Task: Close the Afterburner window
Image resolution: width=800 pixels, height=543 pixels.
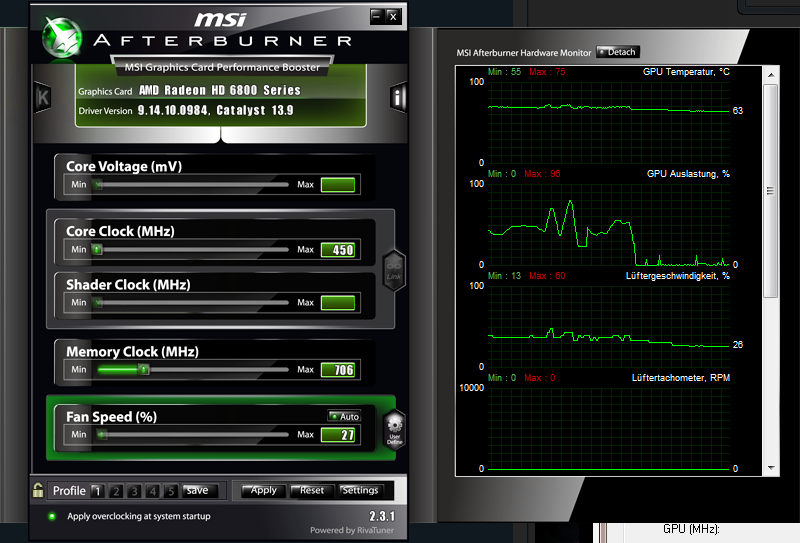Action: coord(393,16)
